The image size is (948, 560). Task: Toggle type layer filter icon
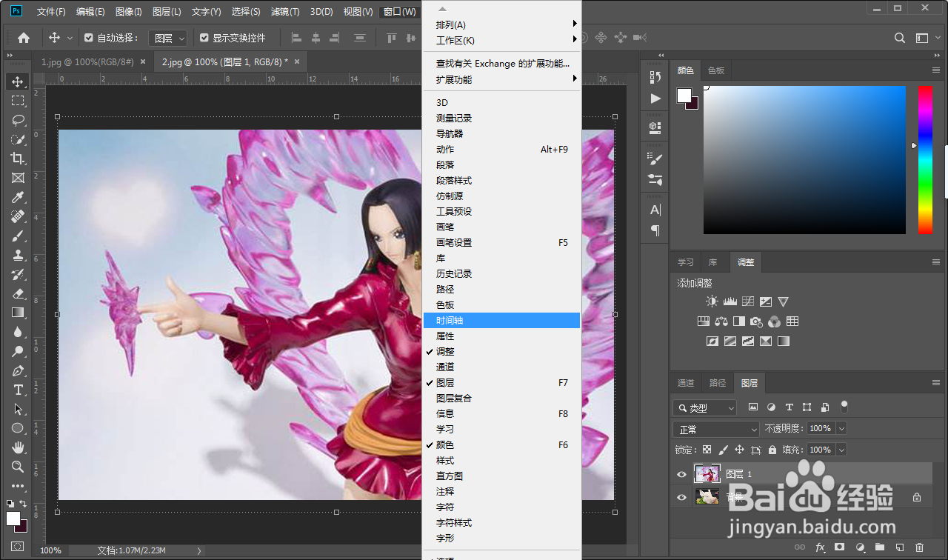click(x=789, y=407)
